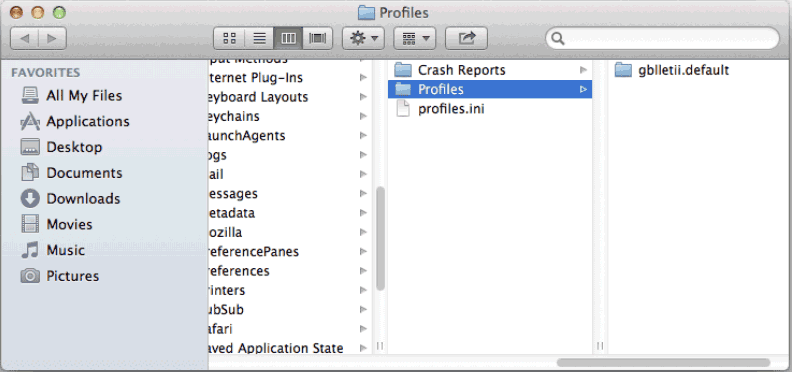Click the first column's vertical scrollbar

pyautogui.click(x=380, y=239)
